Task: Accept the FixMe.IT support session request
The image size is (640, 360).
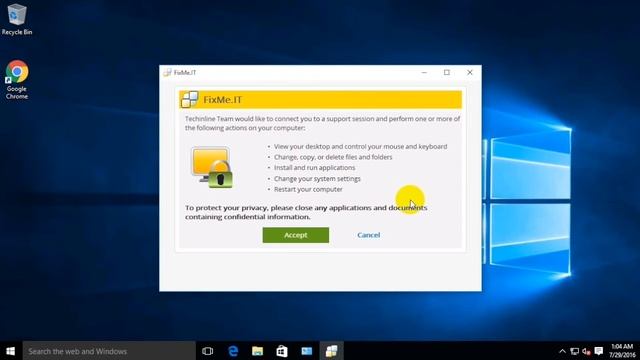Action: point(296,235)
